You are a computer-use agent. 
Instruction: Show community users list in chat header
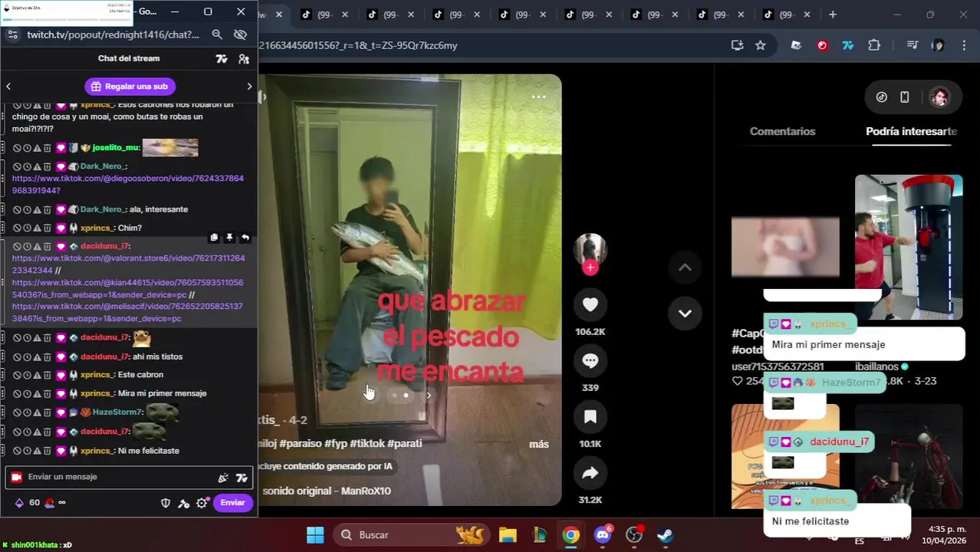(x=244, y=59)
